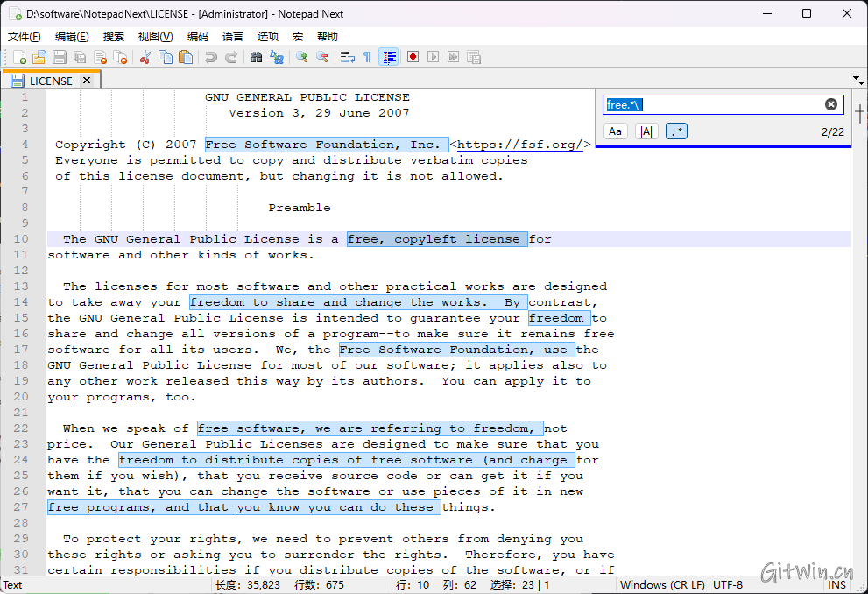The width and height of the screenshot is (868, 594).
Task: Copy selection with the toolbar Copy icon
Action: [166, 57]
